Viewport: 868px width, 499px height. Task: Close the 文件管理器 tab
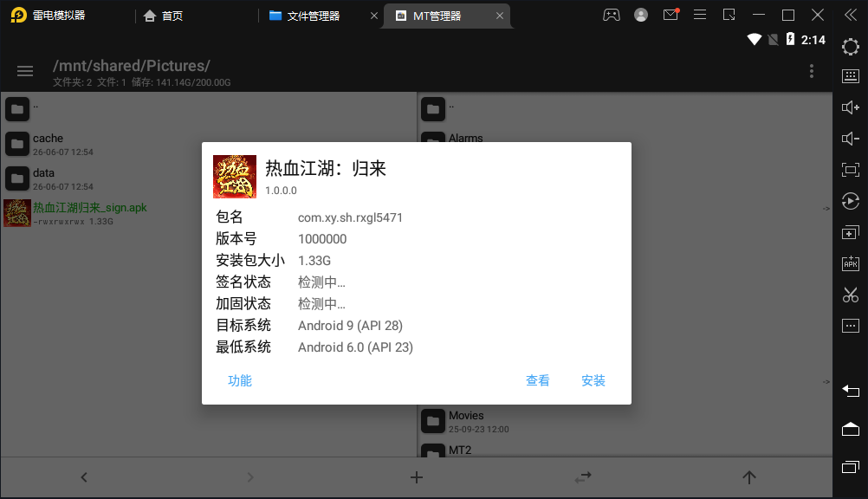[374, 16]
